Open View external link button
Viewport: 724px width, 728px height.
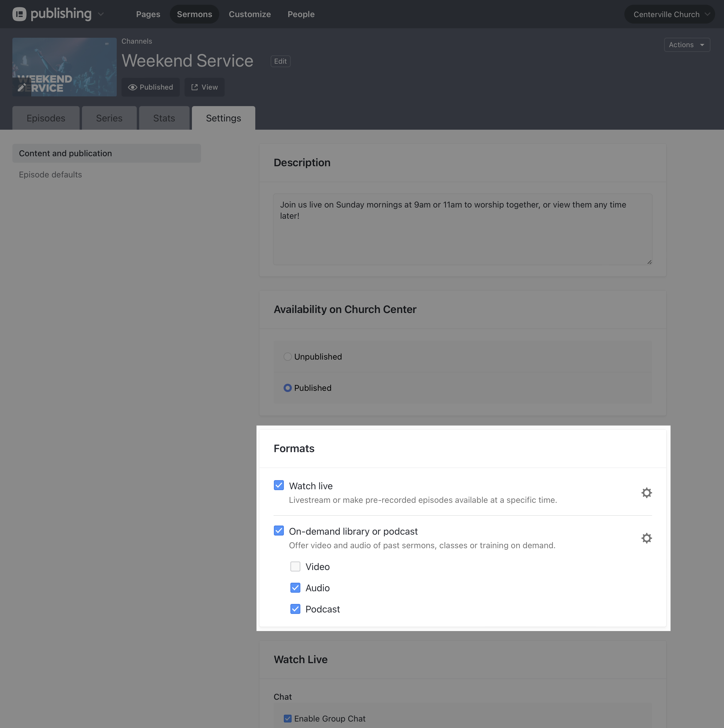coord(204,87)
